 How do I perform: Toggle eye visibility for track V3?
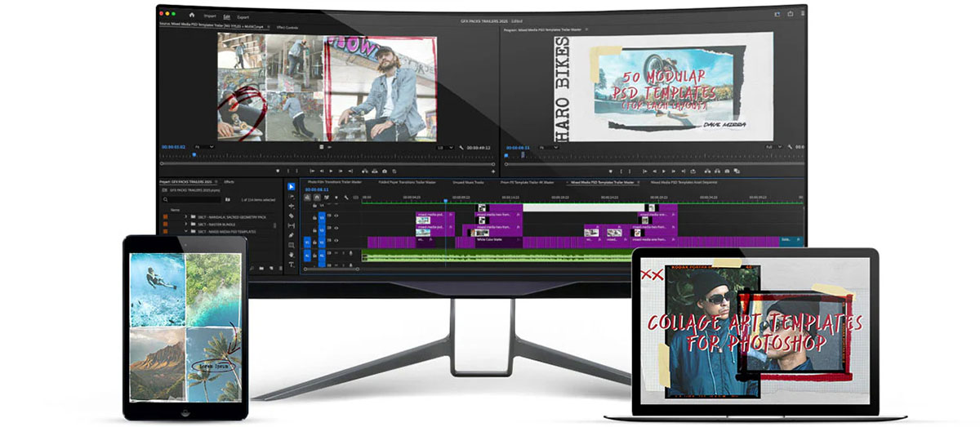[336, 216]
